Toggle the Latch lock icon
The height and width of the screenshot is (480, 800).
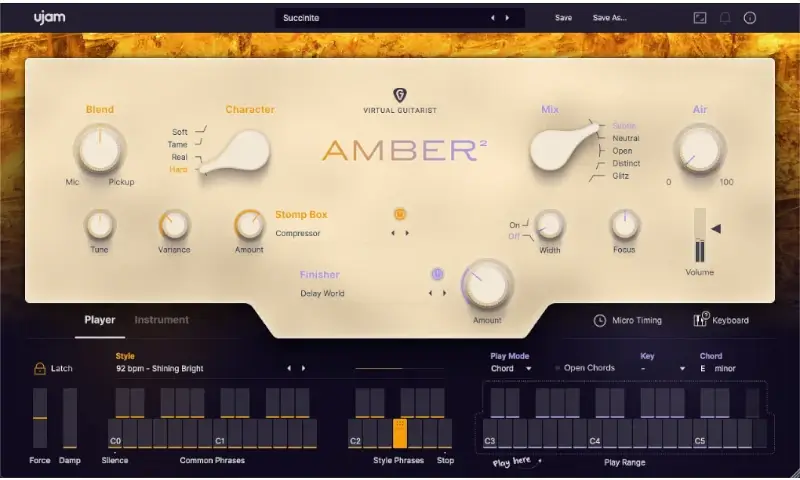(40, 368)
